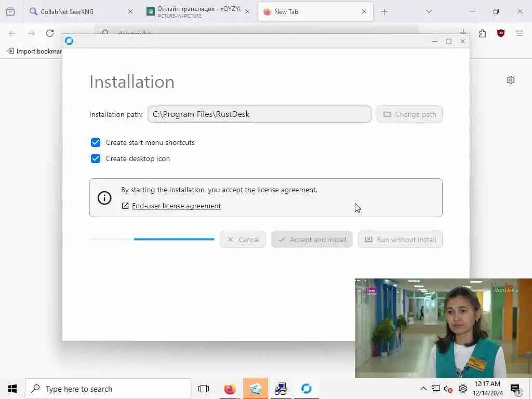Toggle Create start menu shortcuts checkbox
This screenshot has width=532, height=399.
[x=96, y=142]
